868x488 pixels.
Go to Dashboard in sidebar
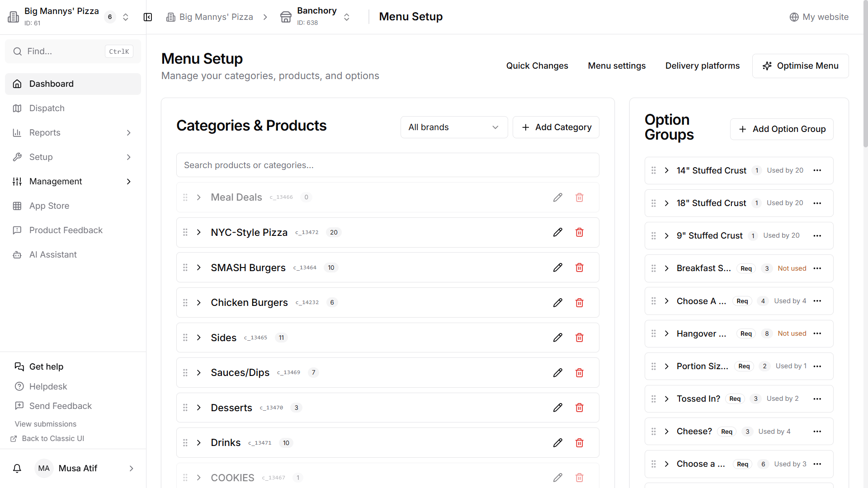73,84
